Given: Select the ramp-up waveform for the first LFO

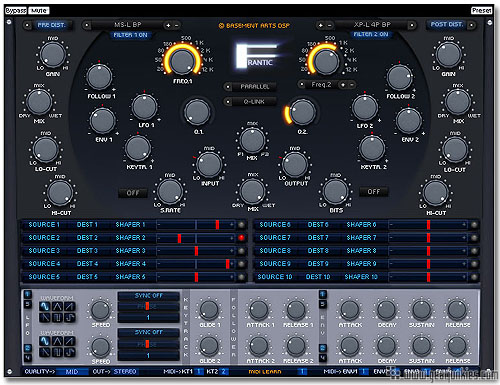Looking at the screenshot, I should point(69,307).
